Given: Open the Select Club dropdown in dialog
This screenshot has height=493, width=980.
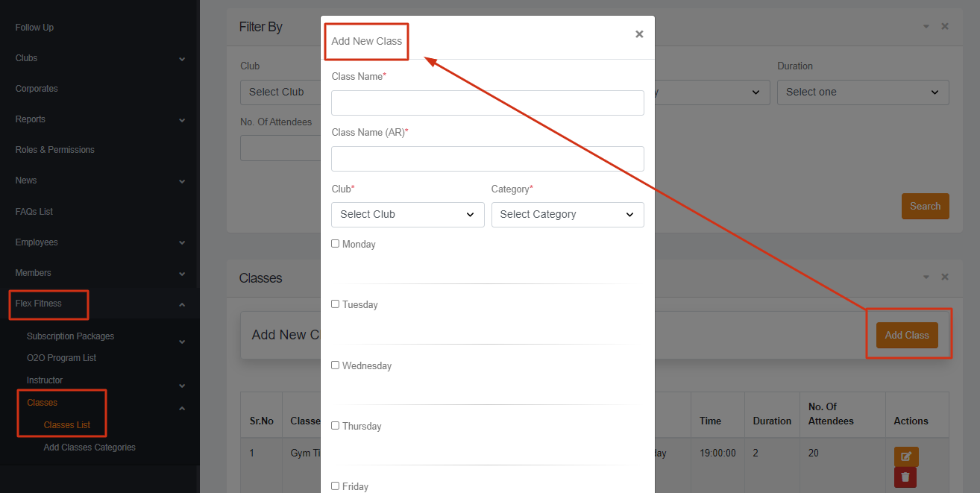Looking at the screenshot, I should pyautogui.click(x=407, y=215).
